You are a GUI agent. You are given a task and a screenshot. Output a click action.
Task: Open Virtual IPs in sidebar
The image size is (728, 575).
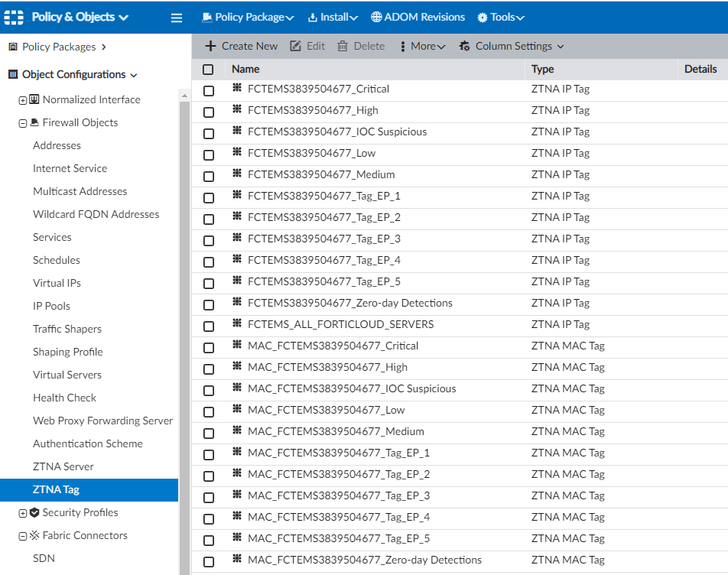(x=57, y=283)
